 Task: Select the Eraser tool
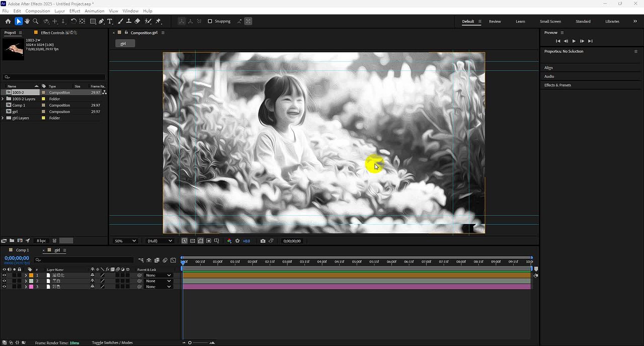coord(137,21)
